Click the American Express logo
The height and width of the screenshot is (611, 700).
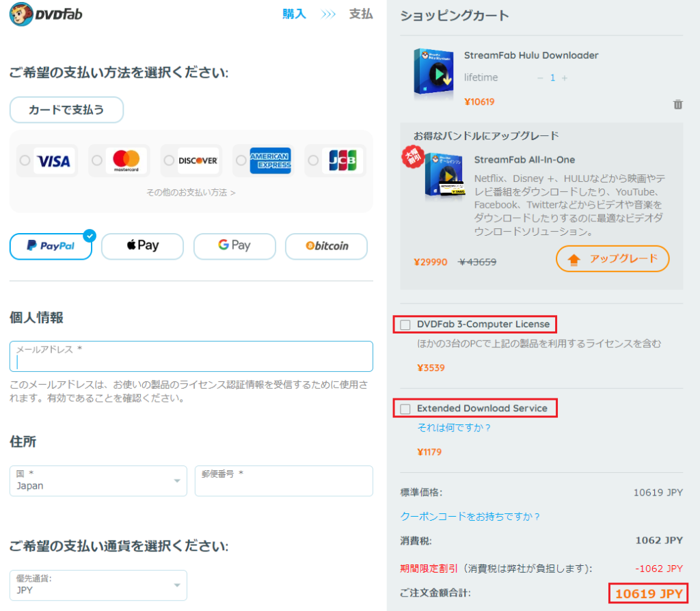(x=271, y=161)
